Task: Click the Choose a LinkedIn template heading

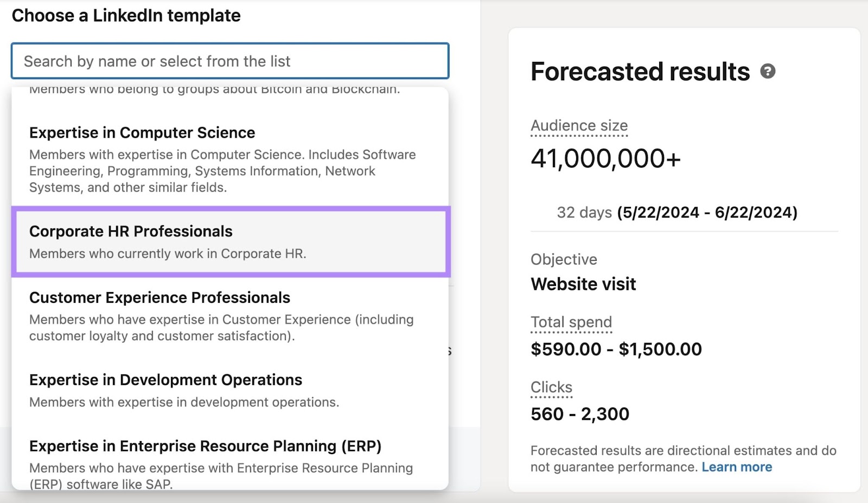Action: [128, 15]
